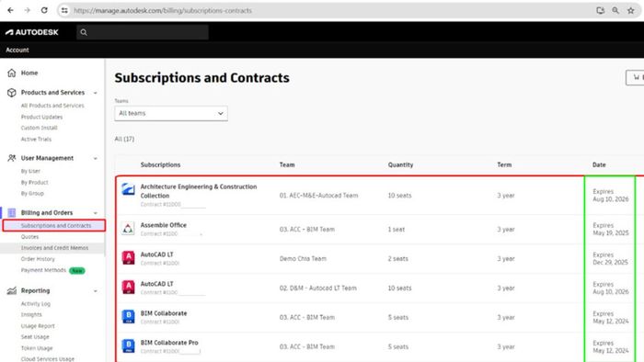The height and width of the screenshot is (362, 644).
Task: Click the Reporting chart icon
Action: coord(11,290)
